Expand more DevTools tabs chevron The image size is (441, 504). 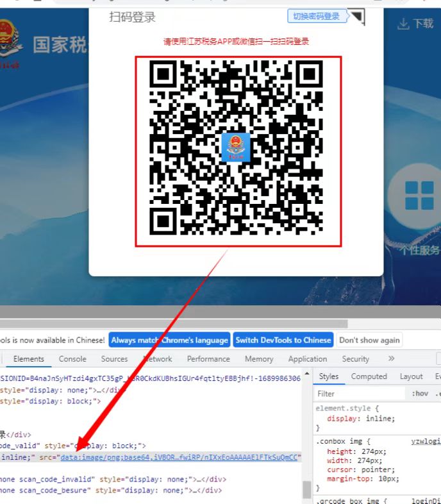click(x=391, y=358)
